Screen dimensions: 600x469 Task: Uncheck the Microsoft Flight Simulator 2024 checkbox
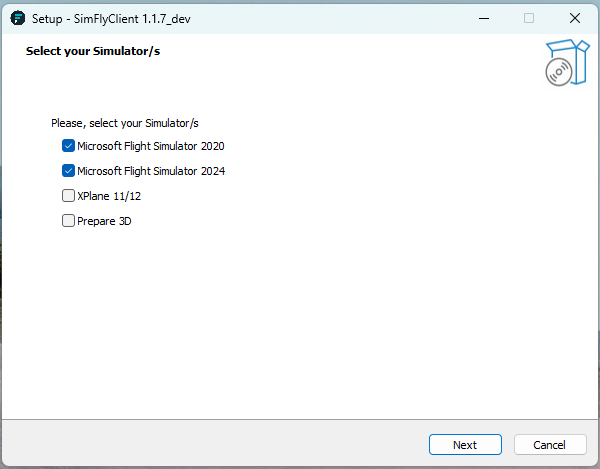tap(68, 171)
